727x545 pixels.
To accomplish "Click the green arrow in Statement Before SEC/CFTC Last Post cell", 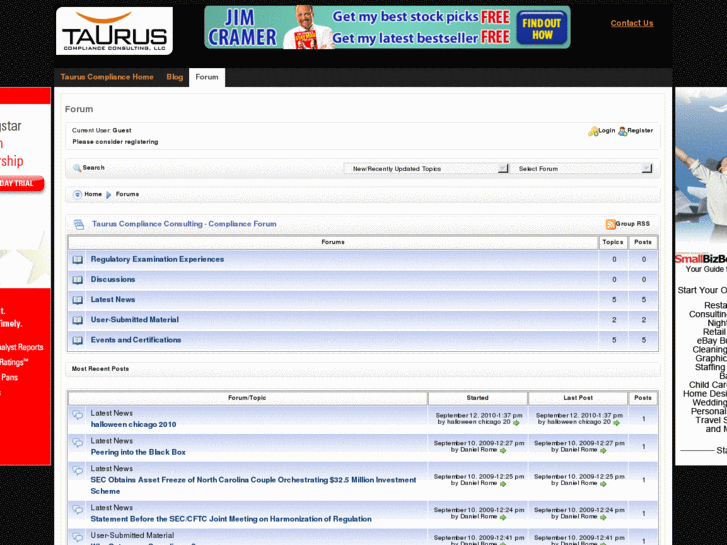I will pos(603,517).
